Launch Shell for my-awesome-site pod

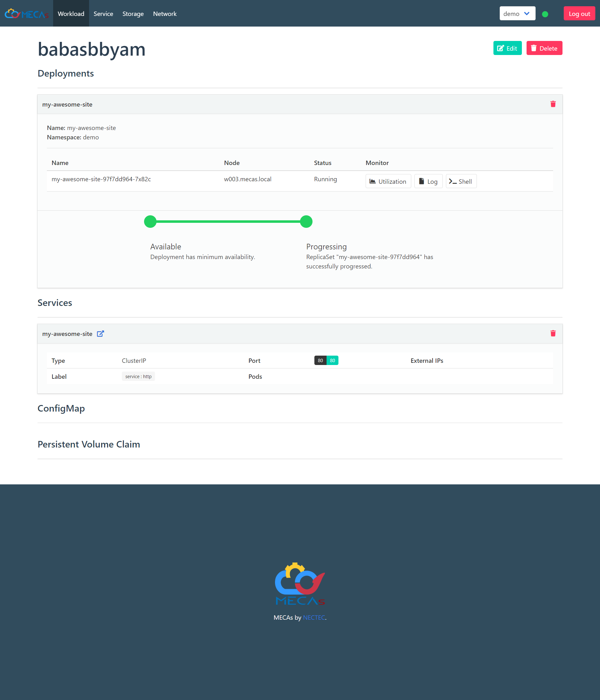pyautogui.click(x=461, y=182)
